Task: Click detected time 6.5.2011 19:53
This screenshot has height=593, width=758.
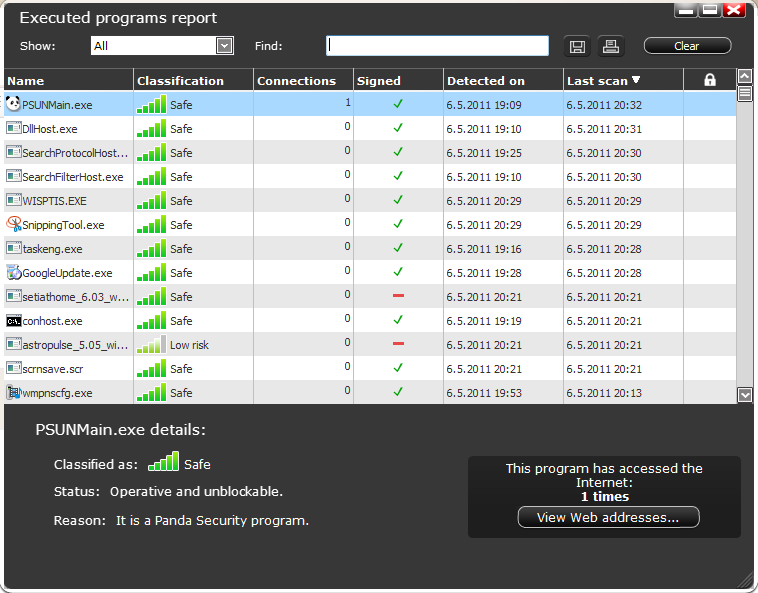Action: [x=484, y=393]
